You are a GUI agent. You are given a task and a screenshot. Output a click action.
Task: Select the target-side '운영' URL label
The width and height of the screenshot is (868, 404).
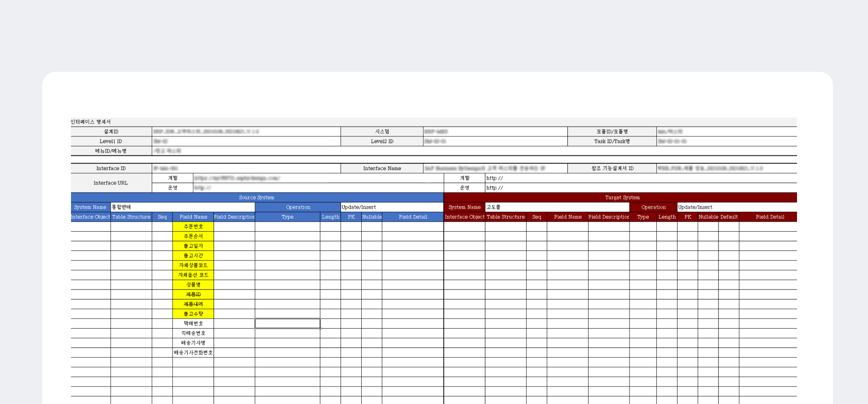pos(465,188)
